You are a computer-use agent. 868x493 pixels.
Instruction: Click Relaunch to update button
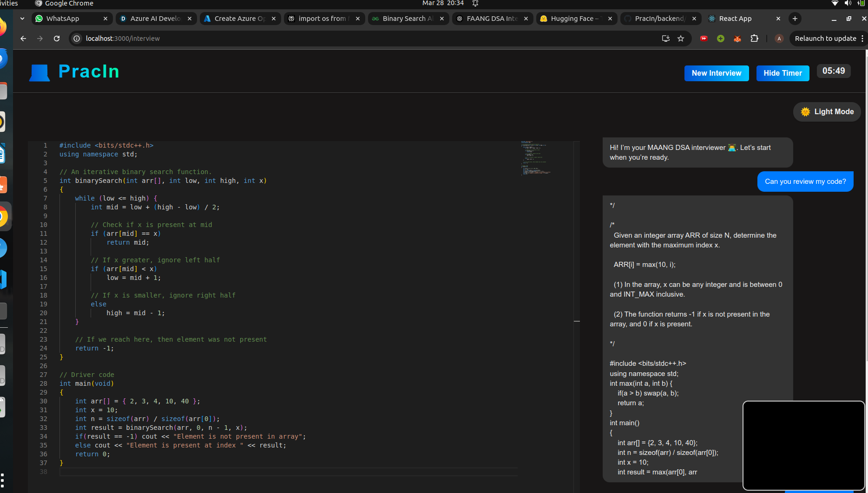tap(825, 39)
